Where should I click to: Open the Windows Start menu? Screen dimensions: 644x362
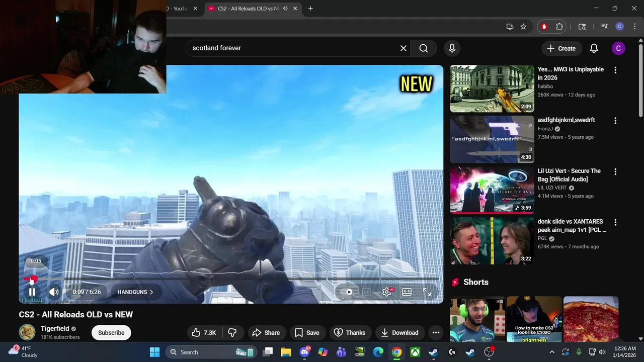point(154,352)
